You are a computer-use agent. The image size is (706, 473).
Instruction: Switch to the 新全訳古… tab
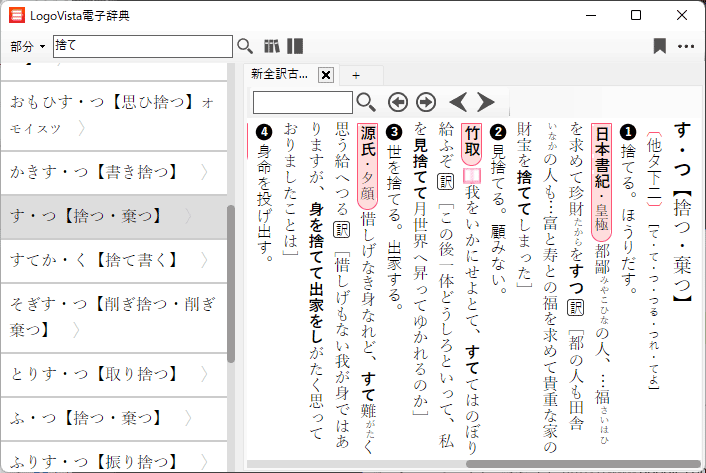[x=280, y=75]
